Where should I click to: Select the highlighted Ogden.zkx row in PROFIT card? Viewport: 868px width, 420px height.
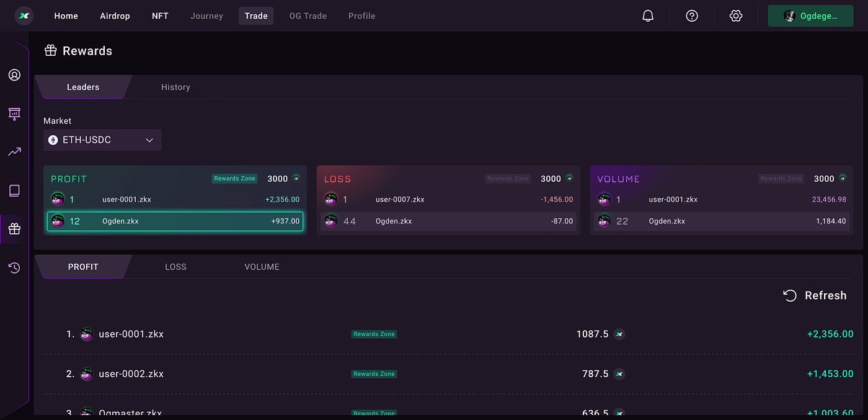click(x=175, y=221)
